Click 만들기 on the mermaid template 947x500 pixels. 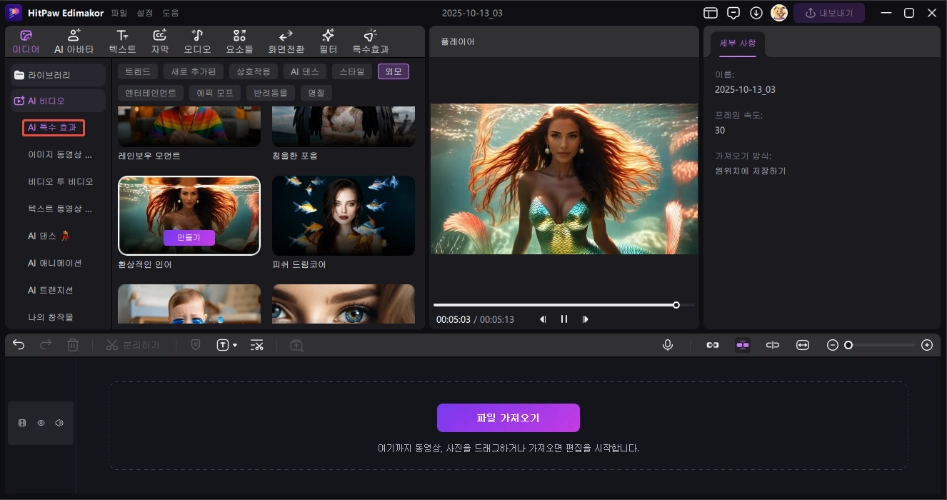click(188, 237)
